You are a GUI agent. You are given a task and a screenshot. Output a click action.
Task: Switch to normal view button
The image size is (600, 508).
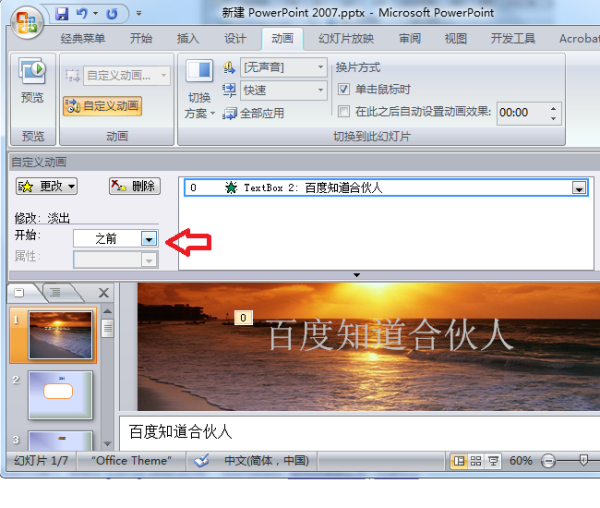(459, 461)
